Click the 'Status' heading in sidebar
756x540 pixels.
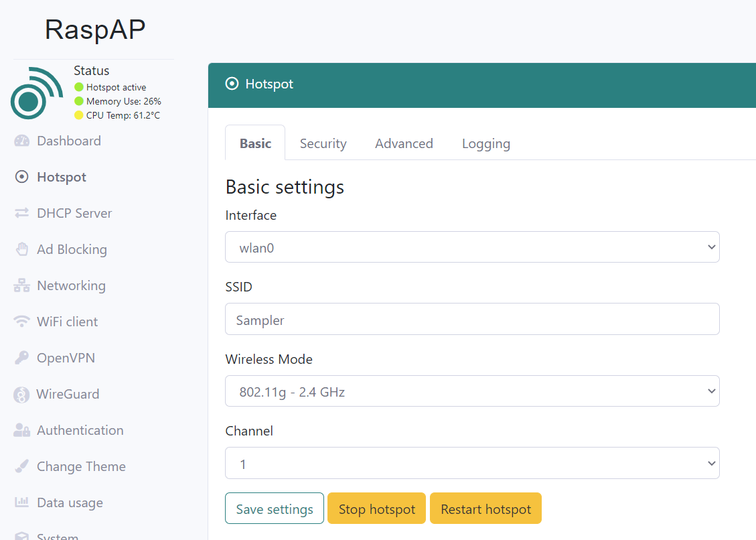[91, 70]
